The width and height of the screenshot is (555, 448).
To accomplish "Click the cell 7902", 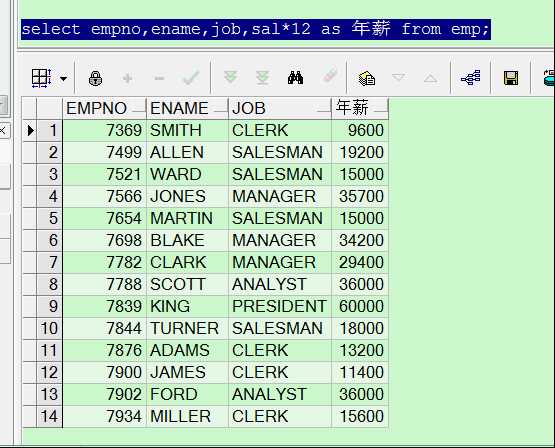I will coord(104,394).
